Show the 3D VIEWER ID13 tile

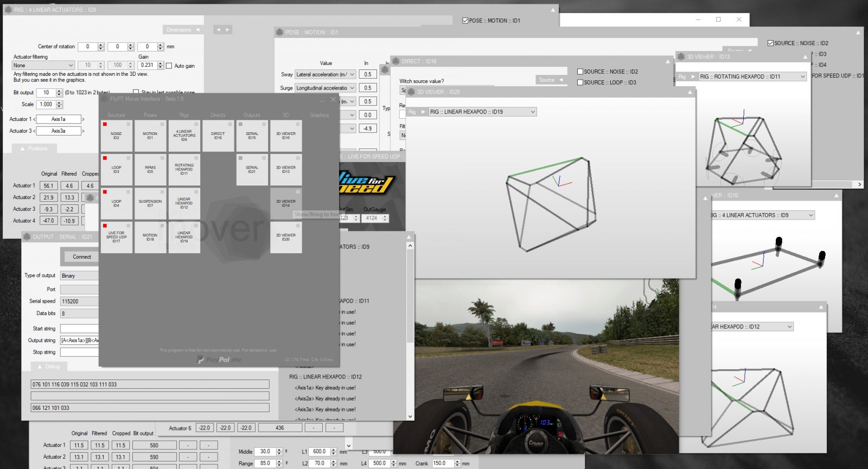(x=286, y=170)
